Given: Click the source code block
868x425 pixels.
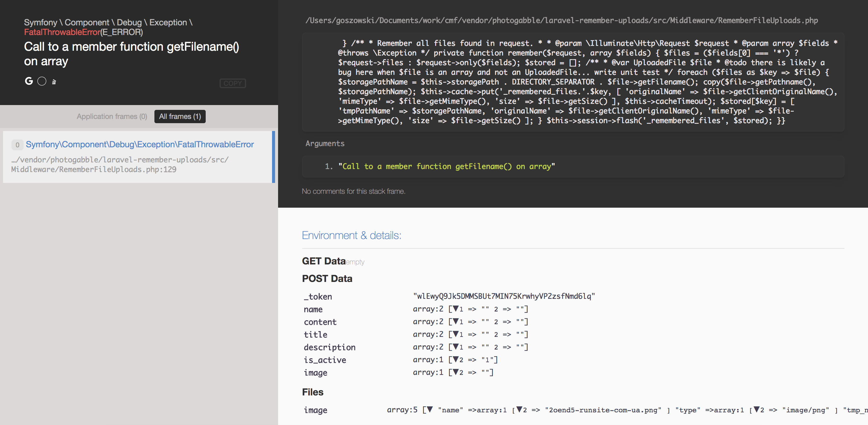Looking at the screenshot, I should 573,82.
